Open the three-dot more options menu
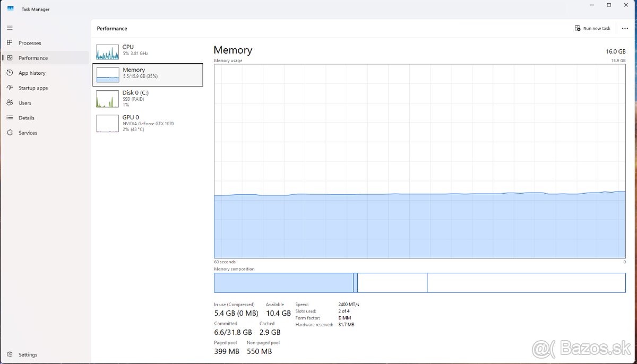The image size is (637, 364). (625, 29)
